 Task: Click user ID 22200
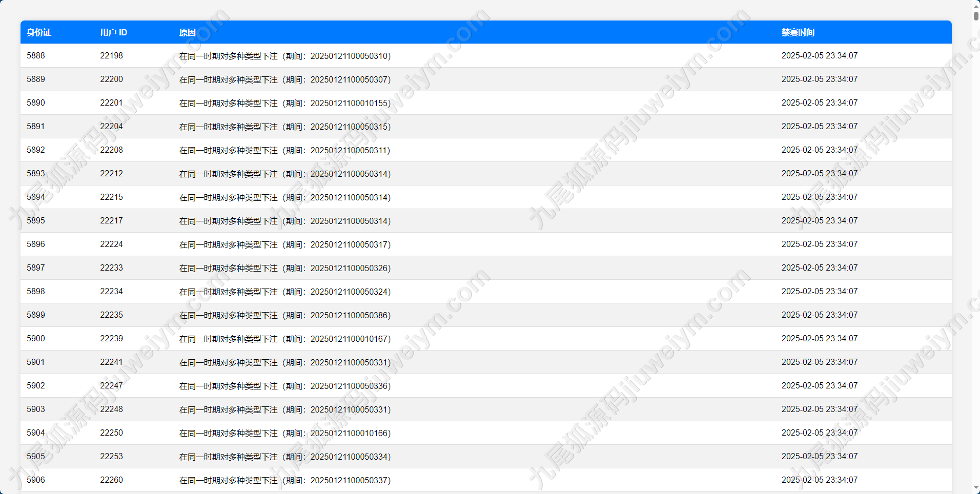point(111,79)
